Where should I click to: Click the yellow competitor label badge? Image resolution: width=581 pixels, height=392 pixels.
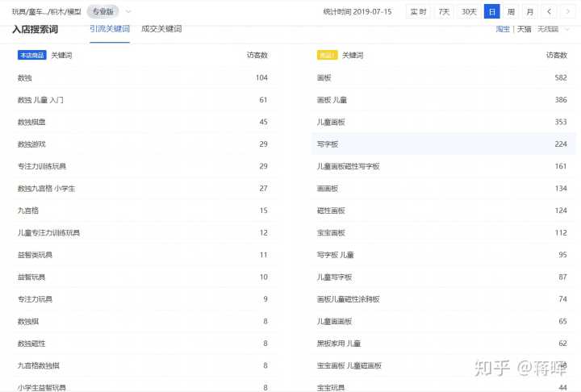[x=327, y=56]
